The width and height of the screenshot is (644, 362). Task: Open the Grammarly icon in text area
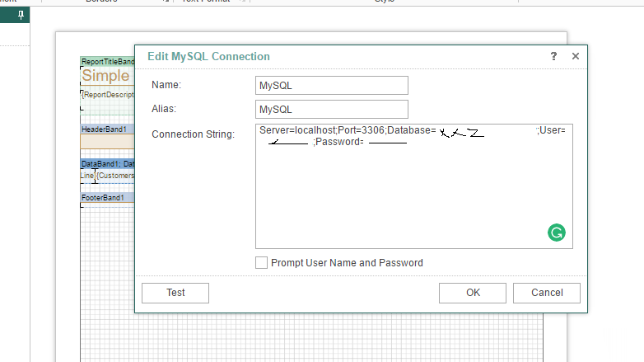click(557, 233)
